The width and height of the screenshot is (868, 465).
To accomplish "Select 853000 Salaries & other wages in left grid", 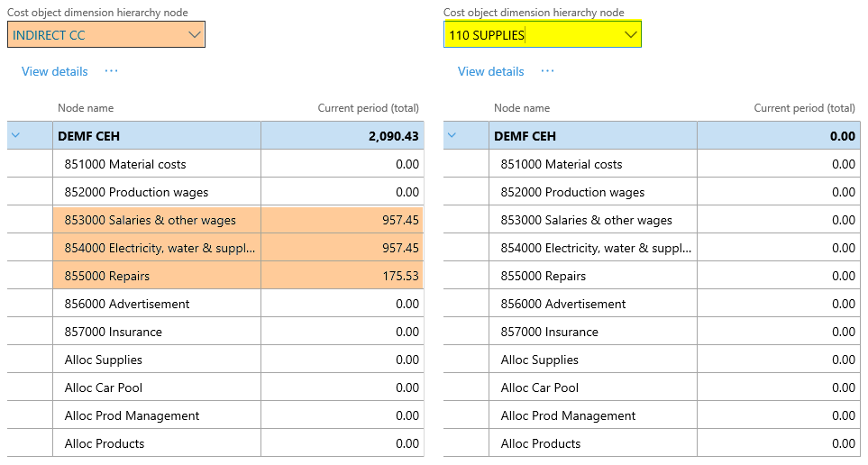I will point(151,220).
